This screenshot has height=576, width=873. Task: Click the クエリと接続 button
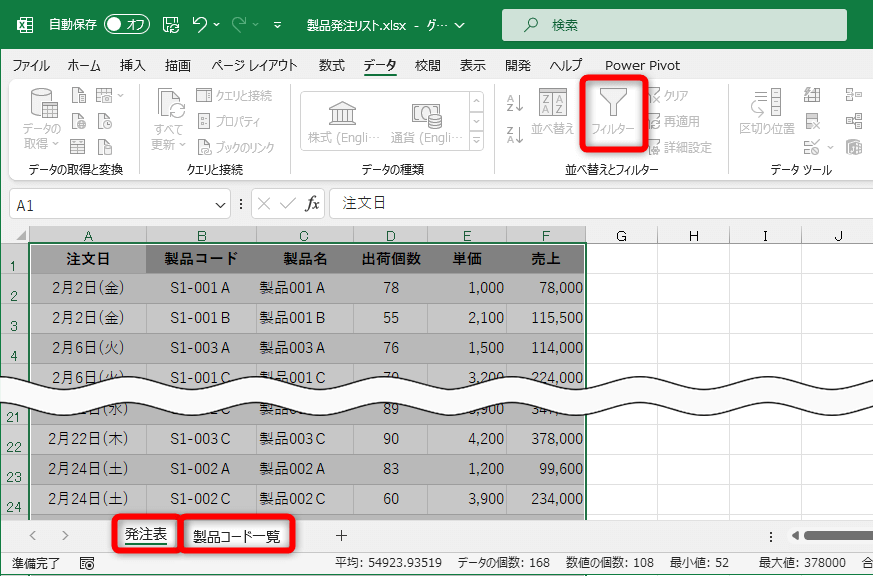pyautogui.click(x=245, y=92)
